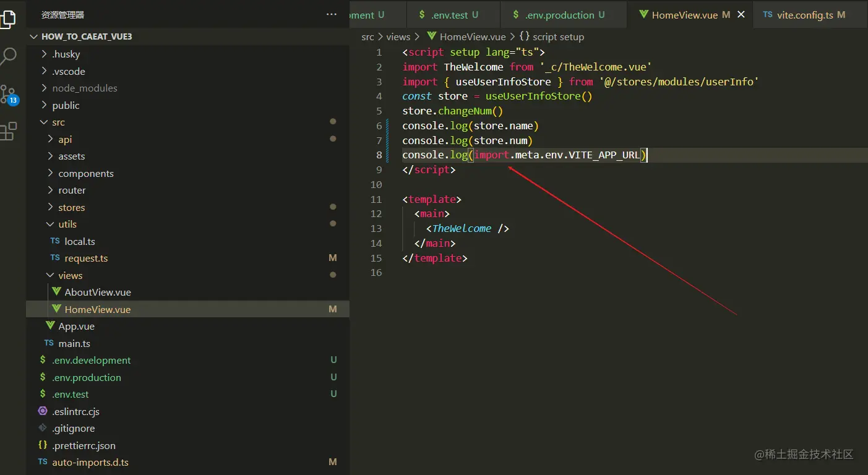This screenshot has width=868, height=475.
Task: Click the git icon beside .gitignore
Action: pos(43,428)
